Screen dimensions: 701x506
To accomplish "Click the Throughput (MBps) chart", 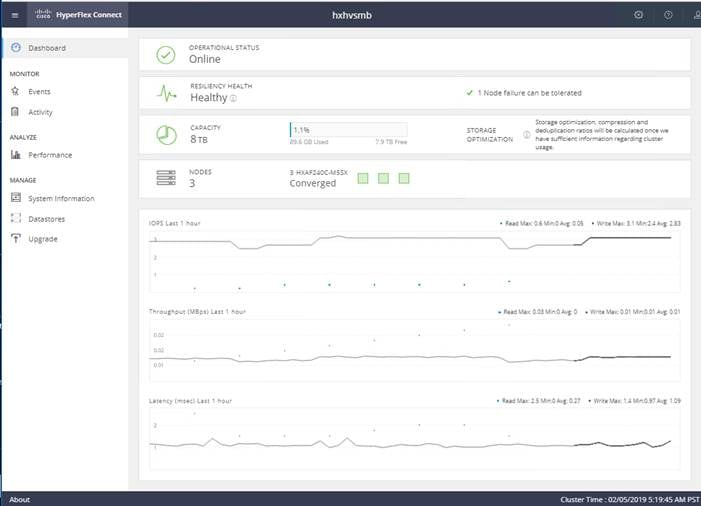I will point(414,351).
